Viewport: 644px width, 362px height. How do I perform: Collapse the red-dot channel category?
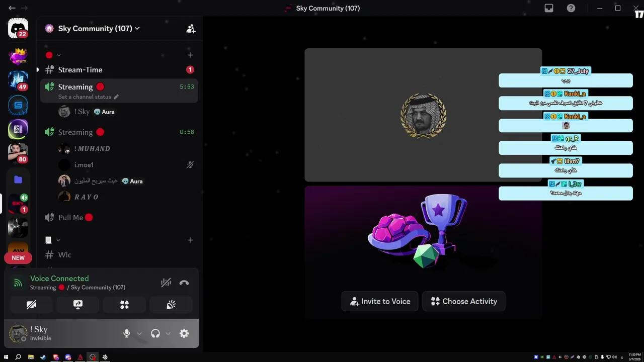(x=53, y=55)
